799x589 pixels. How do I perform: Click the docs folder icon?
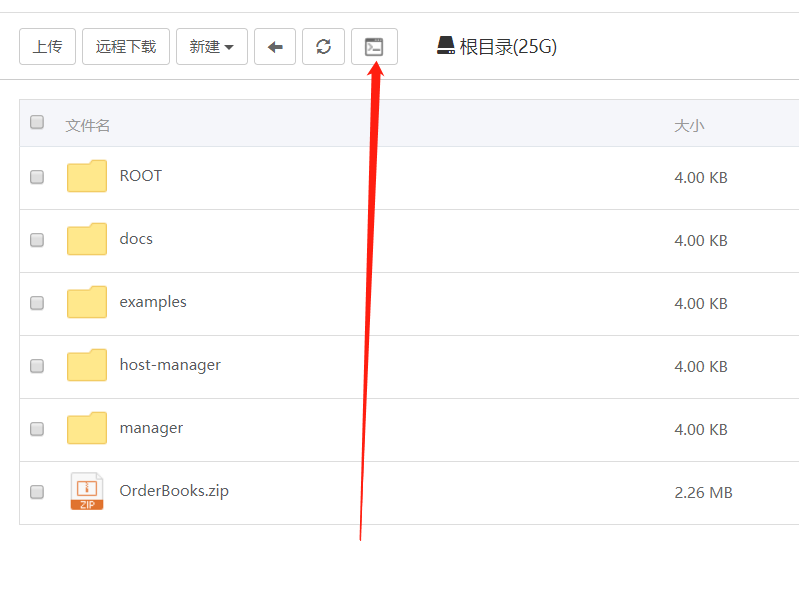tap(87, 239)
